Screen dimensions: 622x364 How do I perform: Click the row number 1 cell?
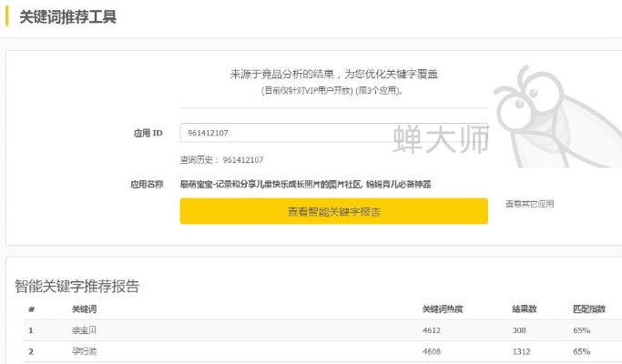point(31,330)
